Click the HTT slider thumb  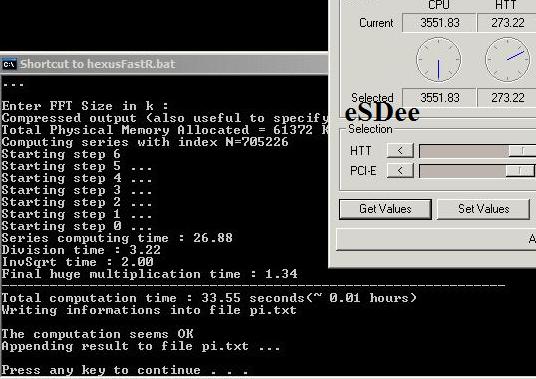coord(522,151)
